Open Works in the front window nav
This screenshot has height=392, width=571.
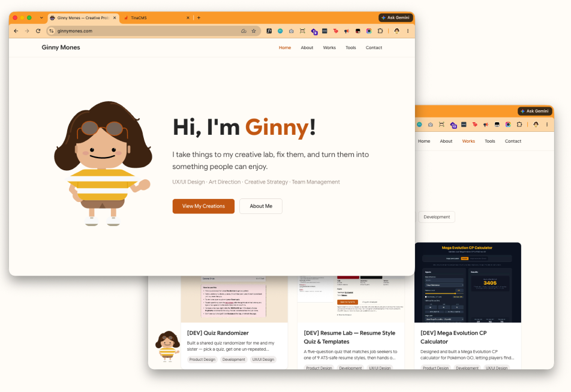[x=329, y=48]
